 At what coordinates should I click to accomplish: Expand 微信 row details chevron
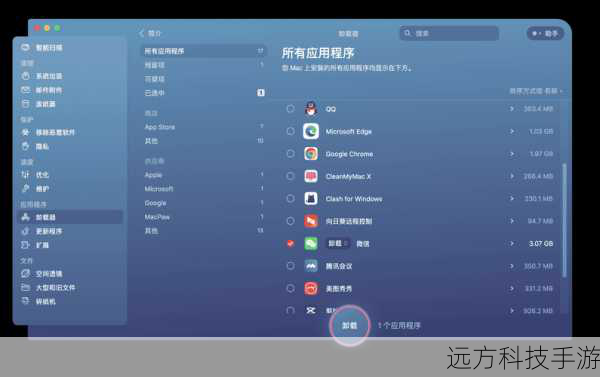[x=512, y=243]
